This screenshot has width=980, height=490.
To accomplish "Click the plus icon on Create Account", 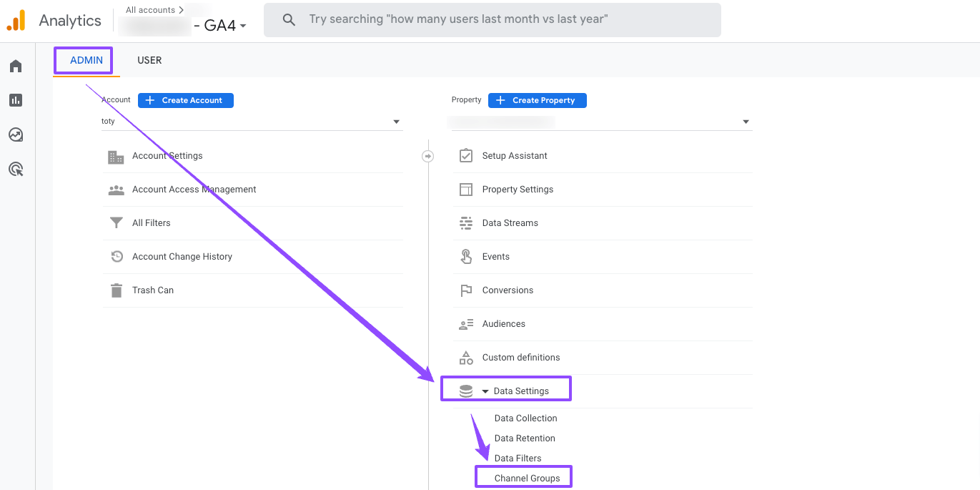I will [x=150, y=100].
